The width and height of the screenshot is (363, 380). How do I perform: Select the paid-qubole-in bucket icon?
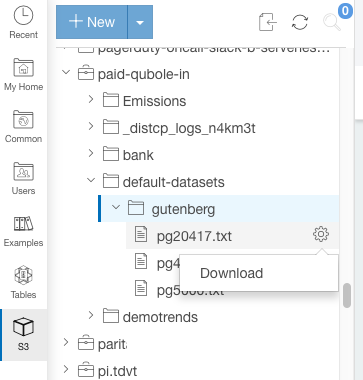coord(86,73)
